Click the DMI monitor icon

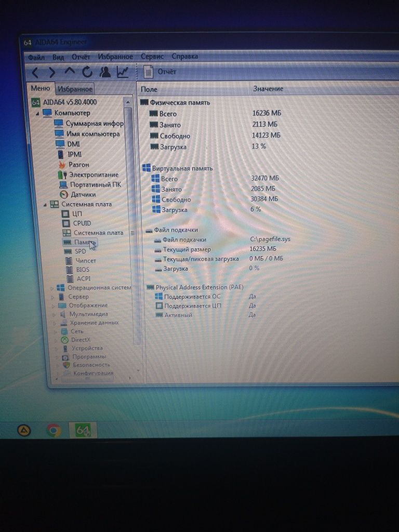60,144
